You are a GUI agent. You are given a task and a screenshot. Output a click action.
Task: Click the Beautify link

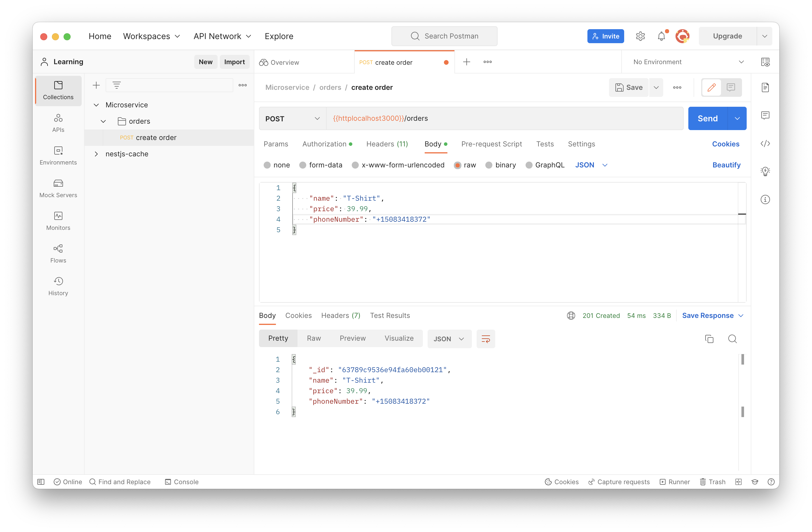[726, 165]
